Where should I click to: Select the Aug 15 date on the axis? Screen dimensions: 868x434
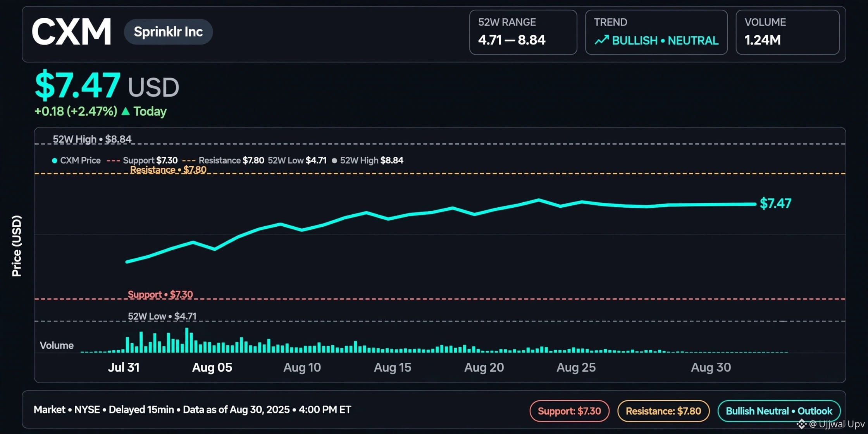[393, 367]
